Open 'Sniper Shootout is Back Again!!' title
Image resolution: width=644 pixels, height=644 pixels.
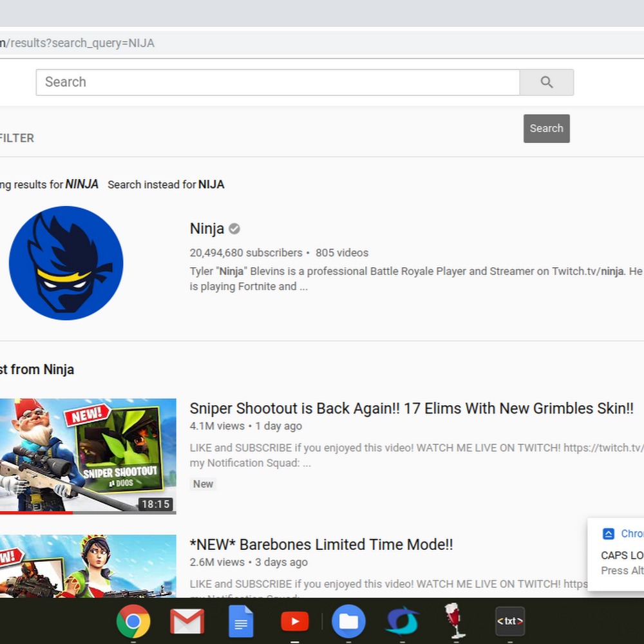[x=412, y=408]
